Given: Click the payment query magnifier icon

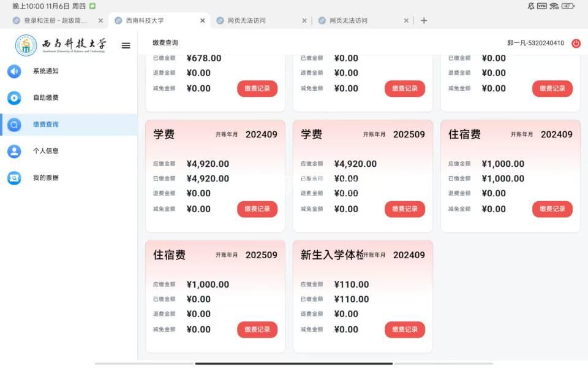Looking at the screenshot, I should [x=14, y=125].
